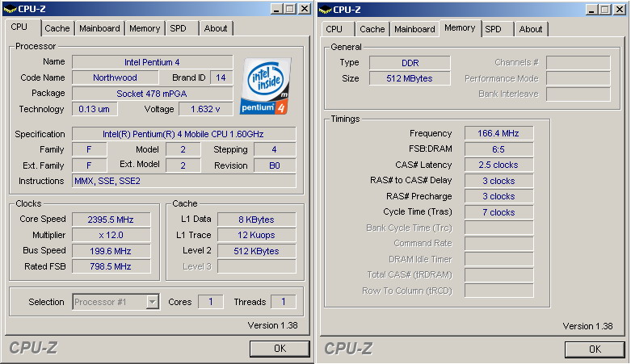
Task: Click the Package field 'Socket 478 mPGA'
Action: tap(152, 94)
